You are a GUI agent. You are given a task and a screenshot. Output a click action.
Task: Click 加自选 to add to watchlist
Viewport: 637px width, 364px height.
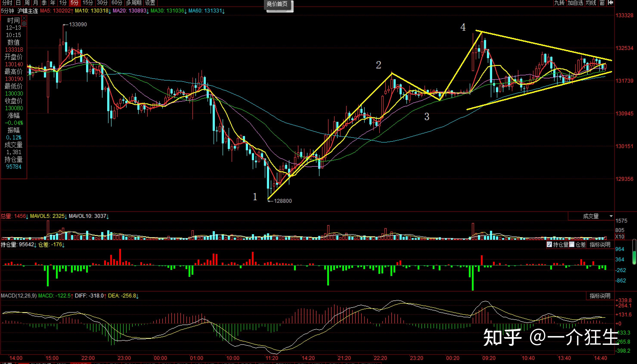[575, 3]
